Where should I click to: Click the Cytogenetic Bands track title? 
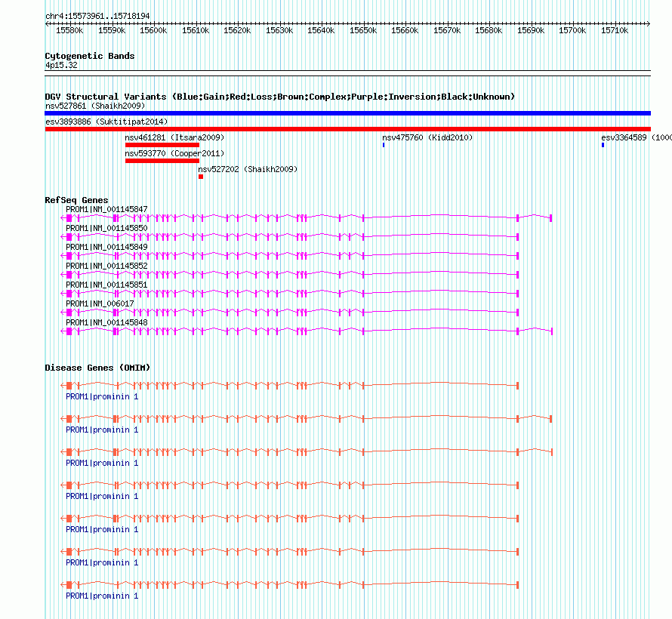90,56
